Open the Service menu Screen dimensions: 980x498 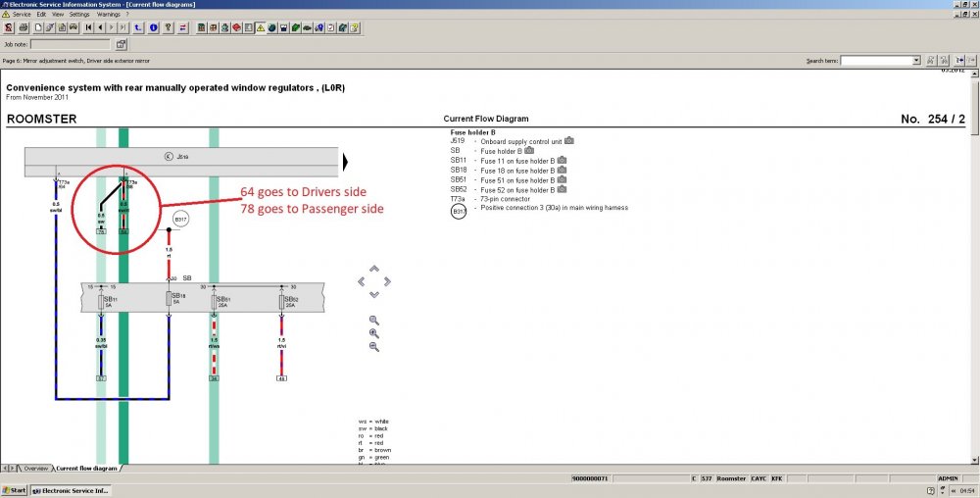[x=22, y=15]
